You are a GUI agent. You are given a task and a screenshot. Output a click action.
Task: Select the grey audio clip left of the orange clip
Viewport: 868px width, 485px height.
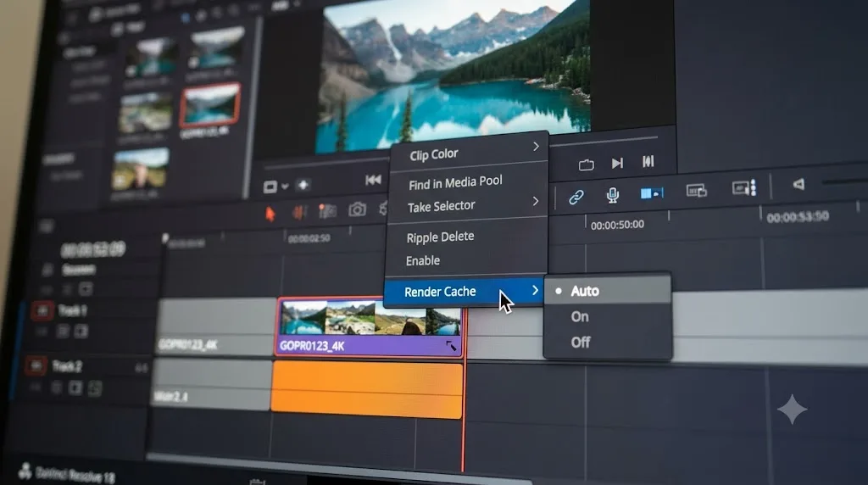pyautogui.click(x=211, y=384)
